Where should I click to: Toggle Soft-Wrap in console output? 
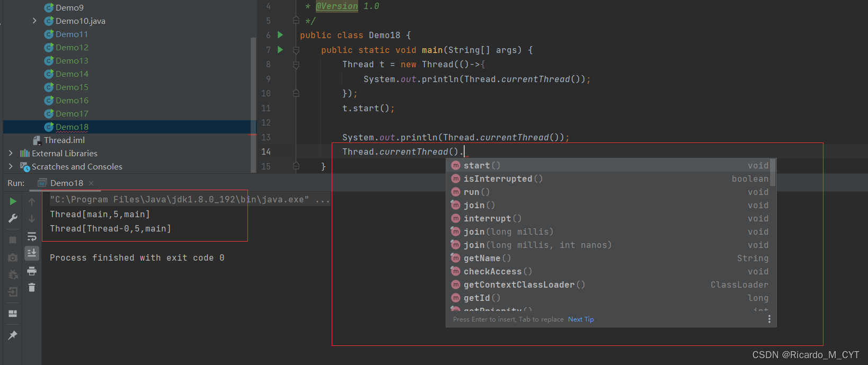coord(32,236)
